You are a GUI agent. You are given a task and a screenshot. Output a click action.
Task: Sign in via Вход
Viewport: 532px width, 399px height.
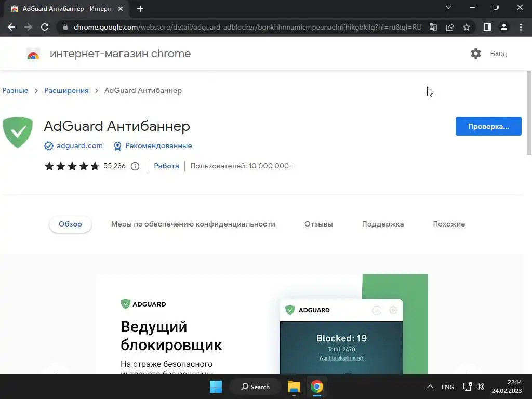[498, 54]
